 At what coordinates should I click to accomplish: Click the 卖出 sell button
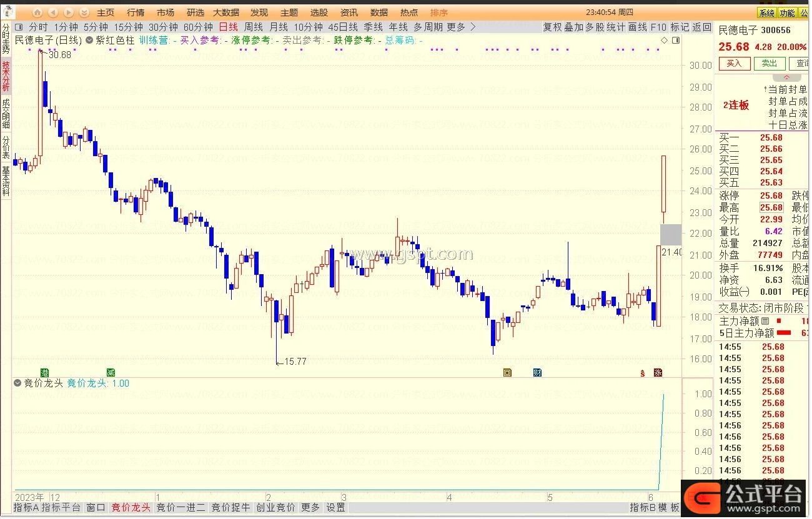coord(770,64)
